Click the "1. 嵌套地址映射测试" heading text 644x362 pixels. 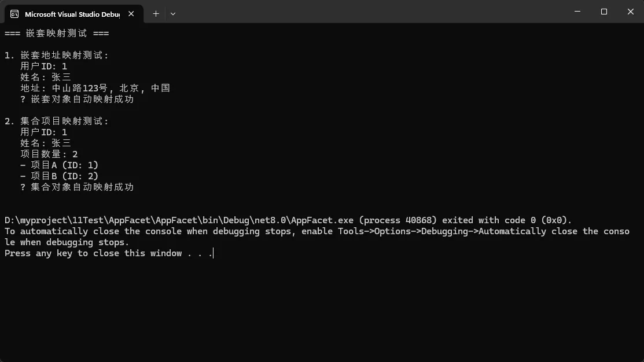[x=57, y=56]
